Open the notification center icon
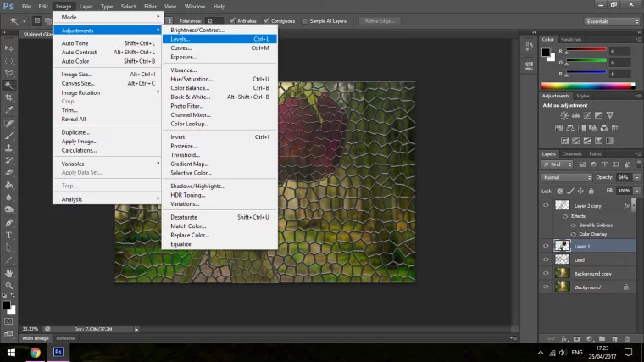 click(x=629, y=352)
